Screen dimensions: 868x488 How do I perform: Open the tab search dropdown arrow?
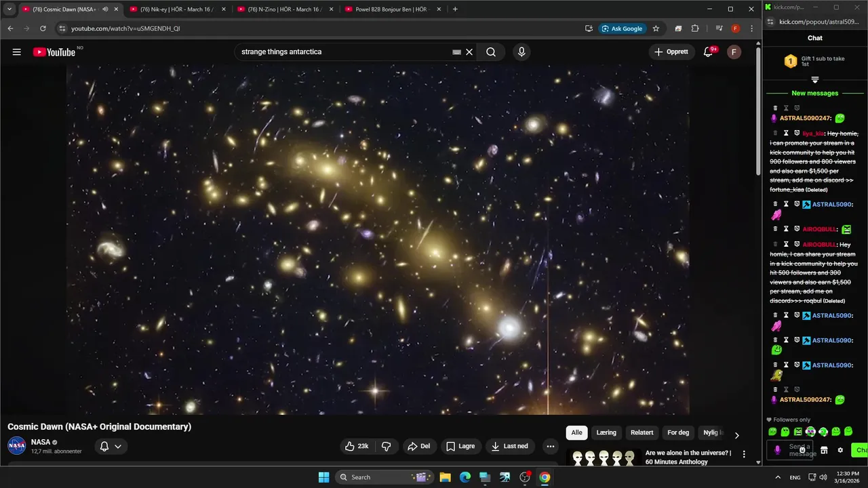[x=9, y=9]
